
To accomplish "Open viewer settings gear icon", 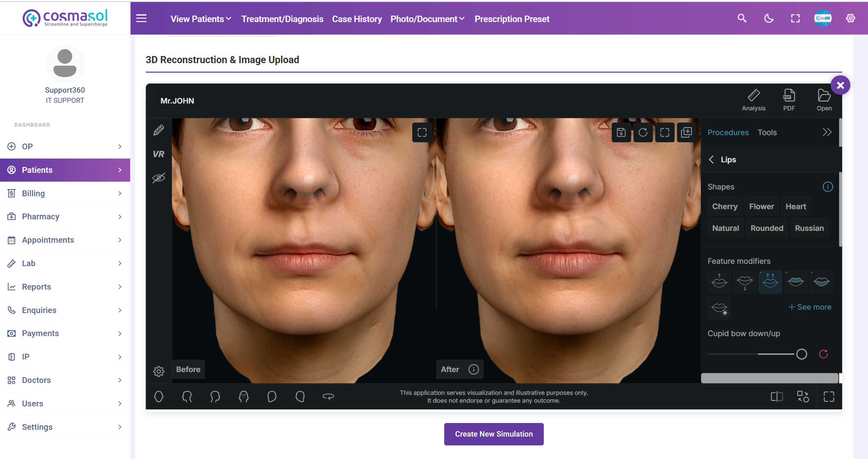I will [158, 371].
